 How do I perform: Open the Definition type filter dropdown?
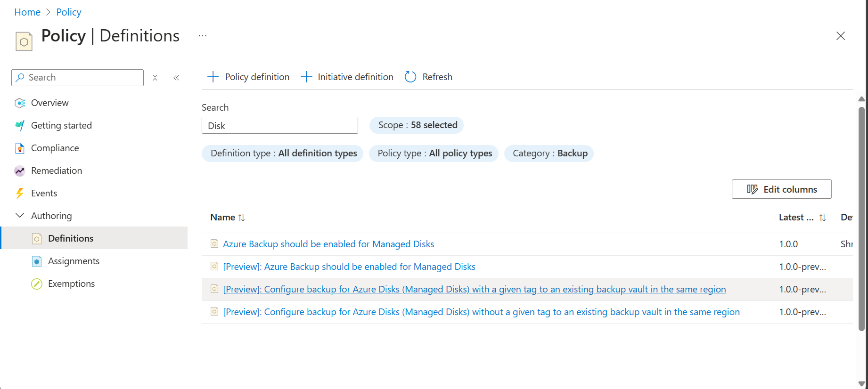[x=282, y=154]
